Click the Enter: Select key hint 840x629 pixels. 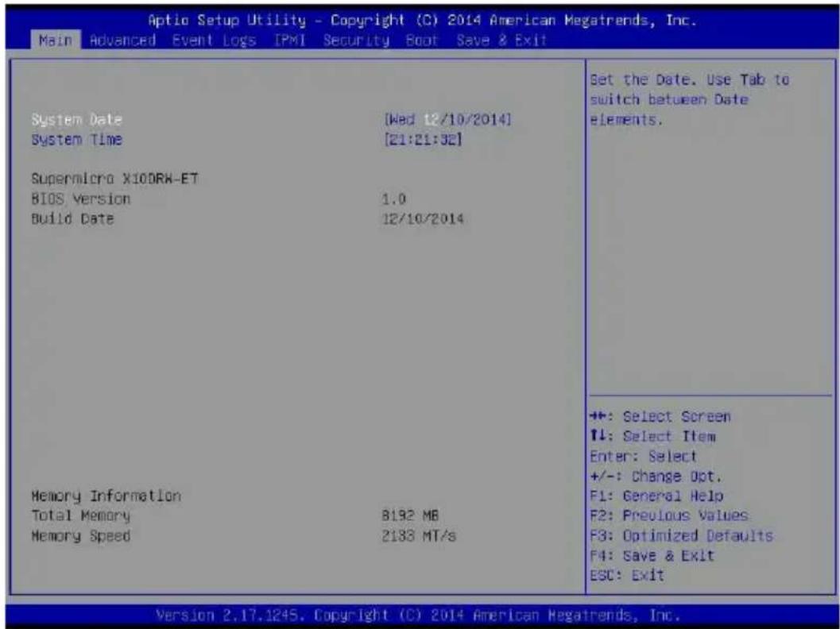643,457
